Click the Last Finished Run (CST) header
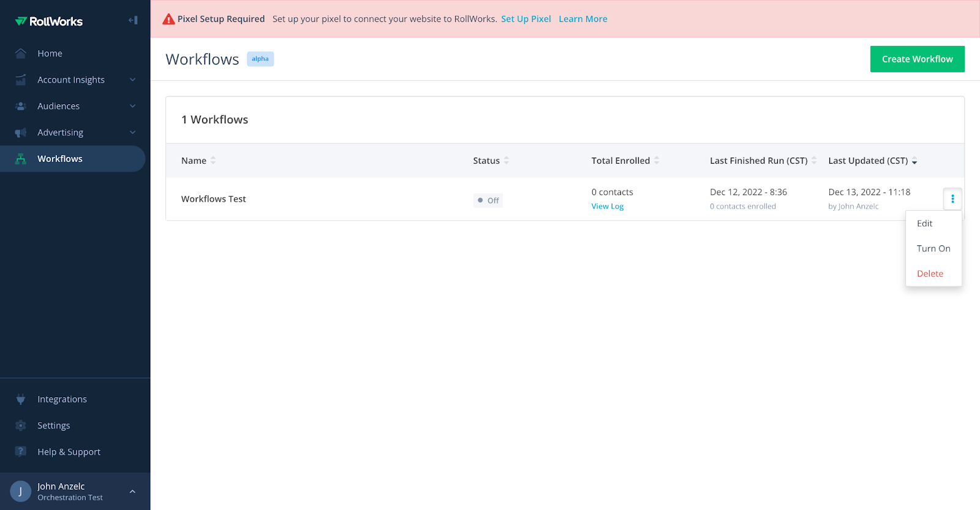 (x=758, y=161)
